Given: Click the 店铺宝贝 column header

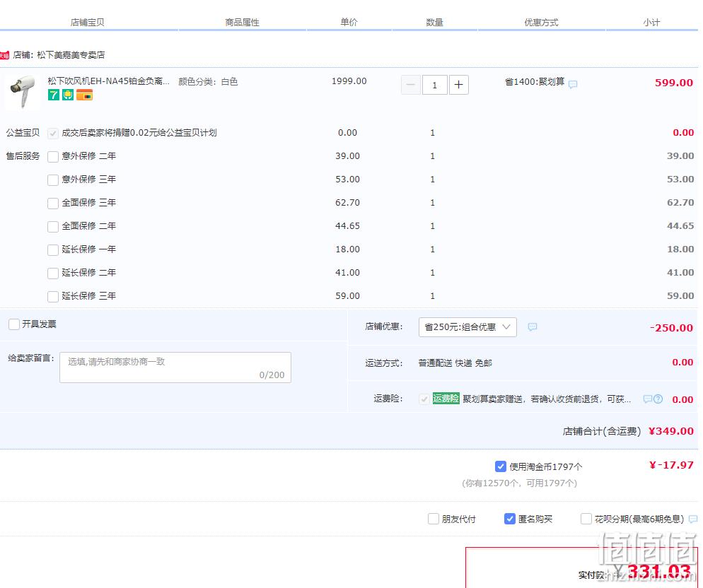Looking at the screenshot, I should 88,23.
